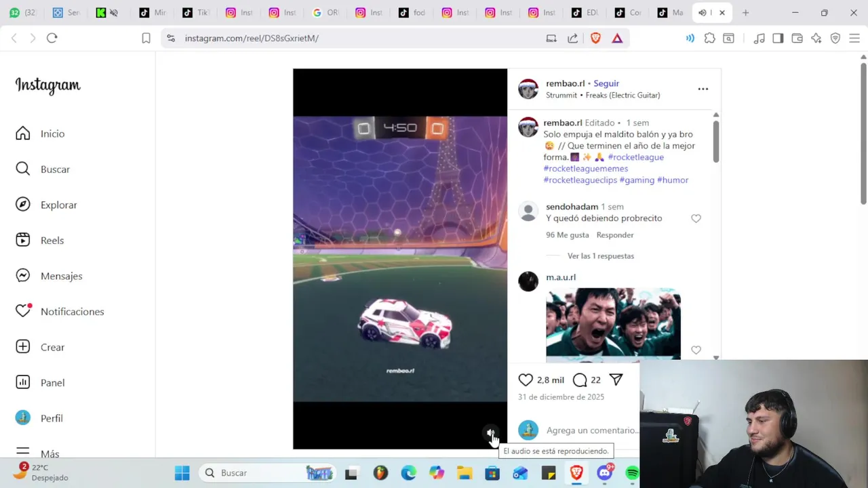
Task: Open Discord from taskbar
Action: 605,473
